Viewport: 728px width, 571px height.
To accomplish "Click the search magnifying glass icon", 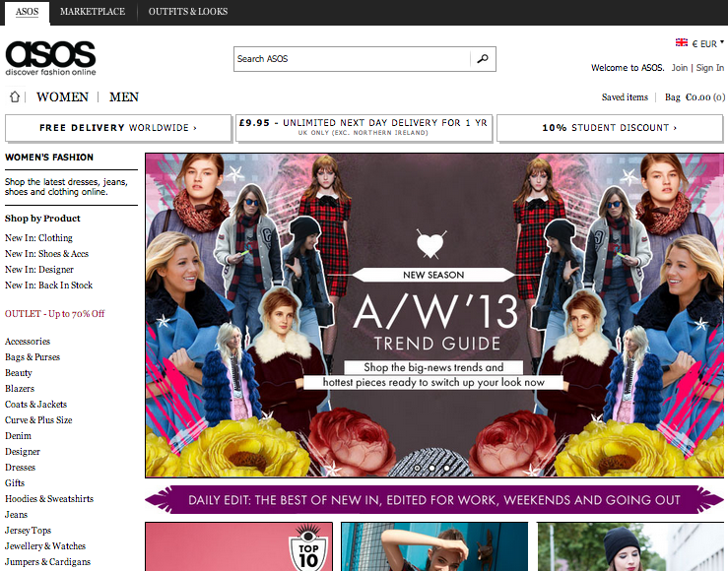I will (482, 59).
